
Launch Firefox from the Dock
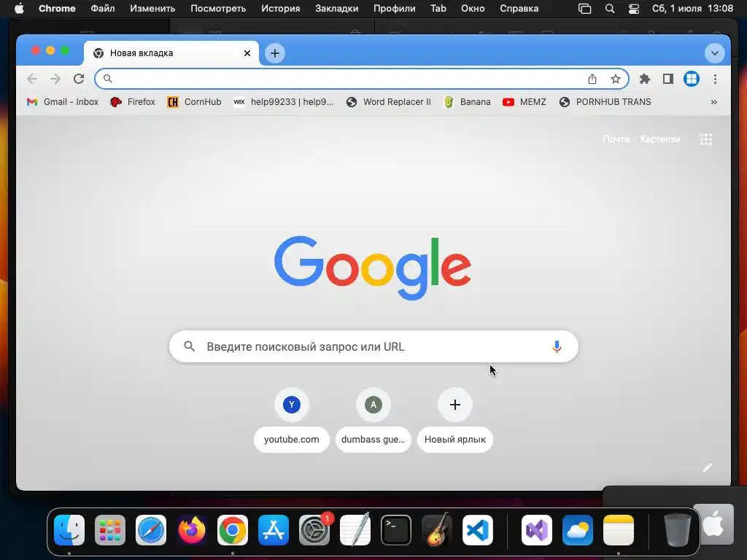(192, 530)
